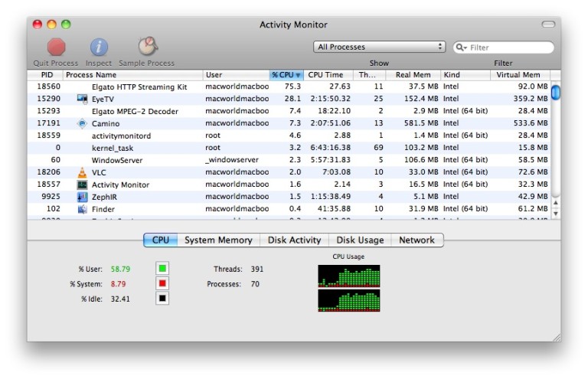This screenshot has height=379, width=588.
Task: Sort by Virtual Mem column header
Action: pos(521,74)
